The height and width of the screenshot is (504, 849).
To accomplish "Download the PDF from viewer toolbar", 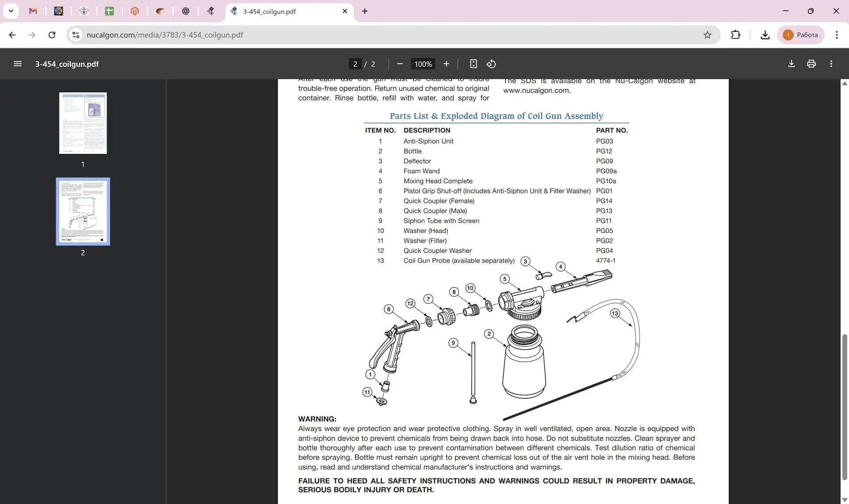I will click(x=791, y=64).
